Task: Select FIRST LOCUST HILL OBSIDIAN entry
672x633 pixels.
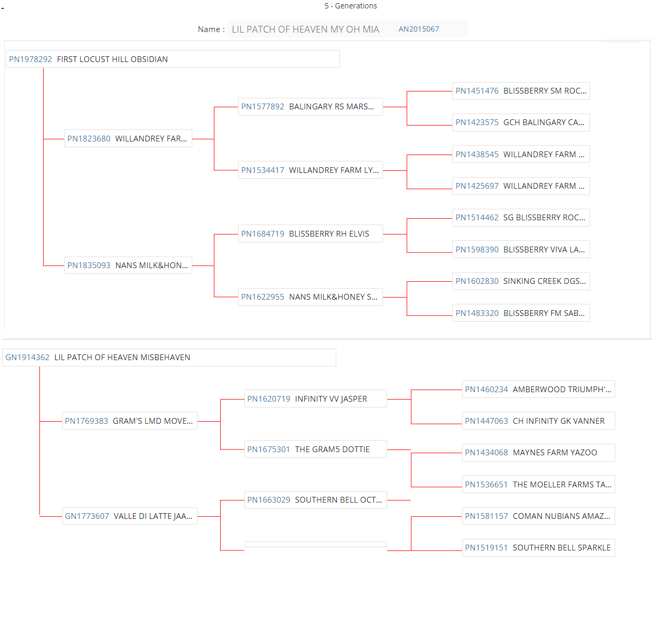Action: (112, 59)
